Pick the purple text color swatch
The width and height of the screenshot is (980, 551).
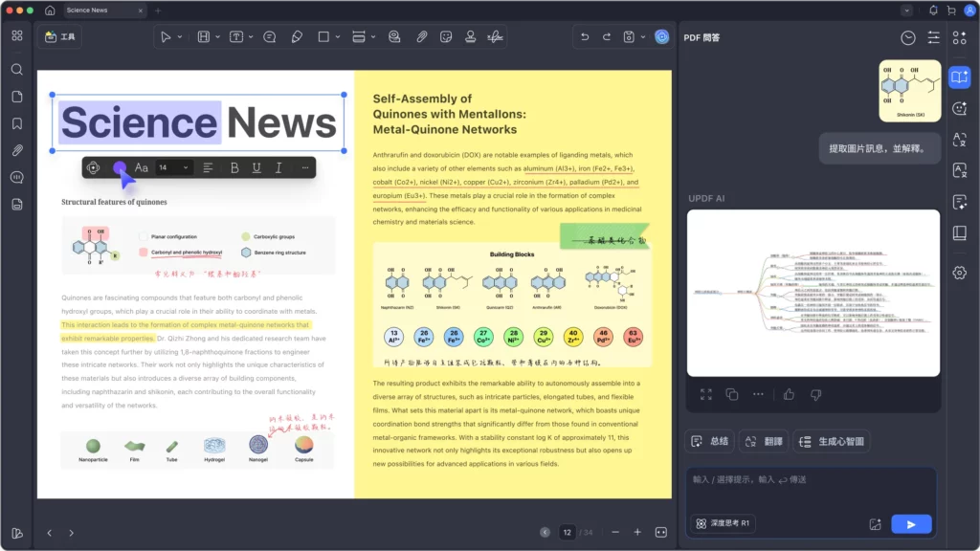point(119,167)
